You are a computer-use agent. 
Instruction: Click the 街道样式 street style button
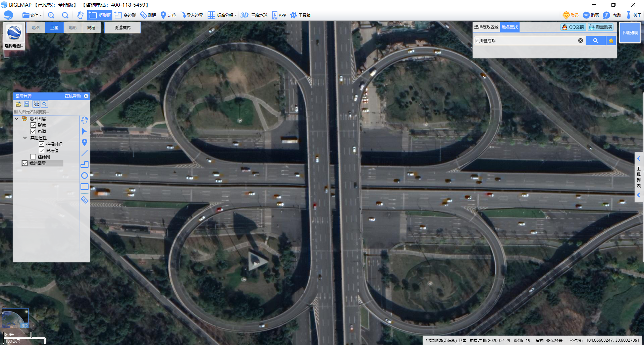pos(122,27)
